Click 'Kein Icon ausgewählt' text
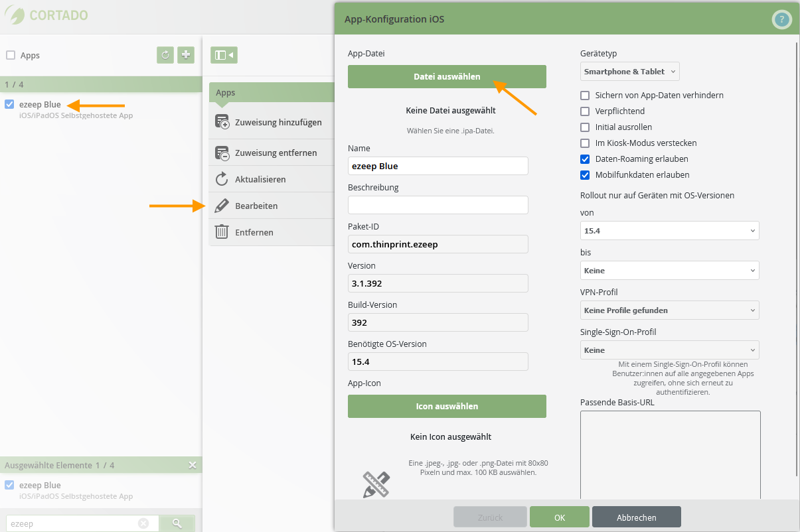 pyautogui.click(x=451, y=437)
